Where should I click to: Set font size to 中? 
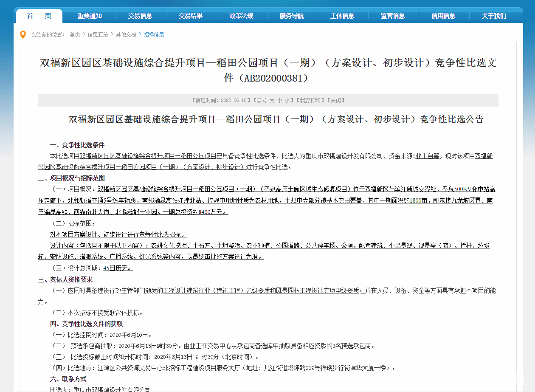click(x=279, y=101)
